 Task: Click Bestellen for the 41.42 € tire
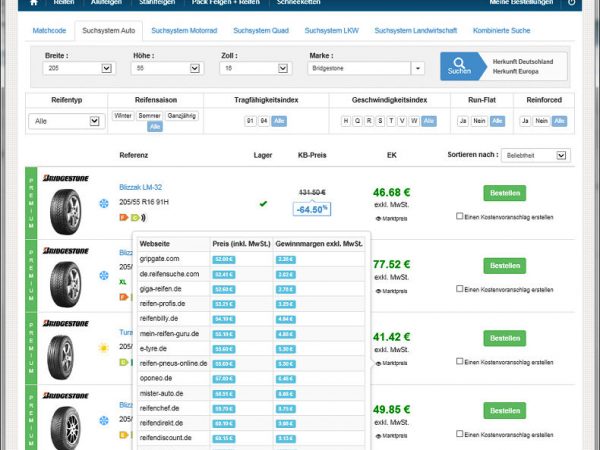point(505,339)
